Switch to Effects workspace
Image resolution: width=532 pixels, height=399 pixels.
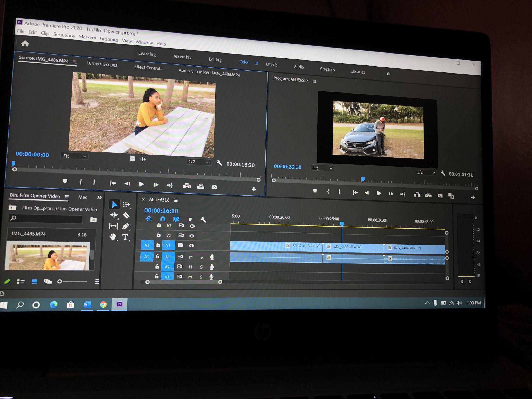click(271, 64)
